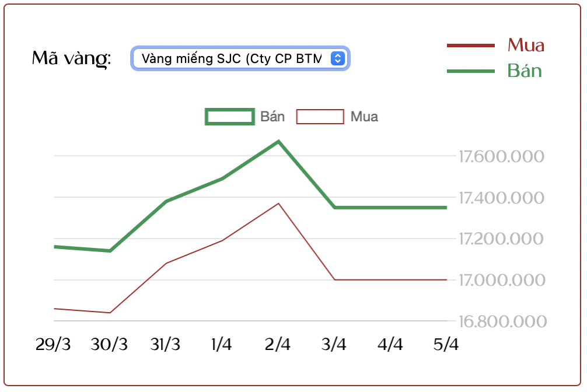The image size is (587, 392).
Task: Click the Bán legend text in chart
Action: coord(272,117)
